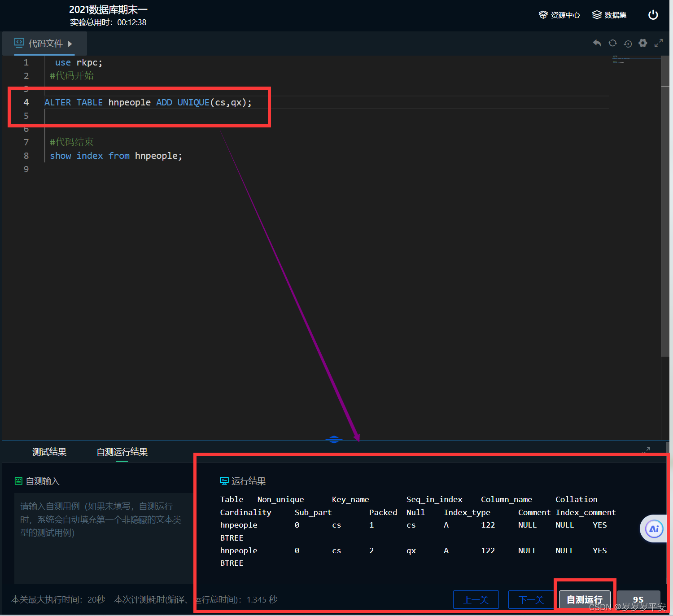Click the 自测输入 heading icon

pos(18,481)
